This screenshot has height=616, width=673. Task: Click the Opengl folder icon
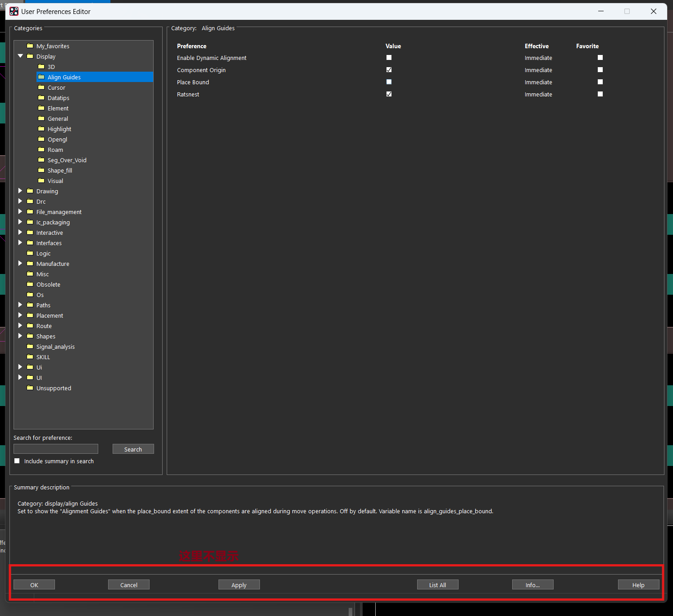(41, 139)
